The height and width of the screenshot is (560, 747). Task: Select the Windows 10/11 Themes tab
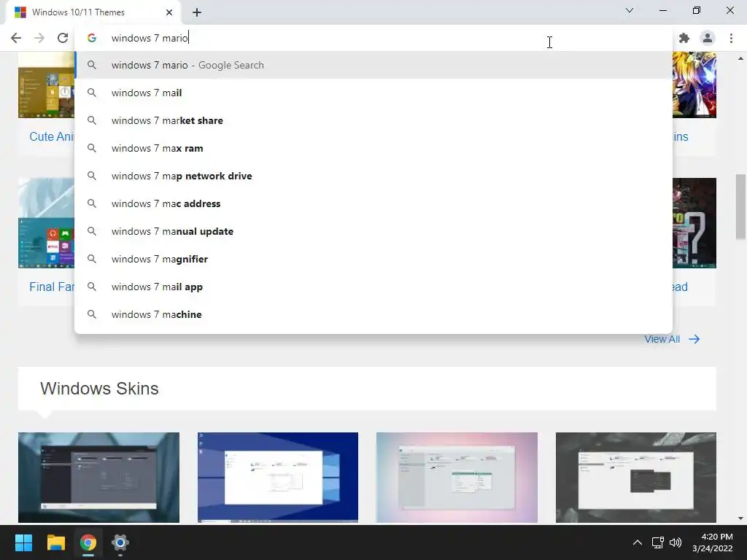[93, 12]
